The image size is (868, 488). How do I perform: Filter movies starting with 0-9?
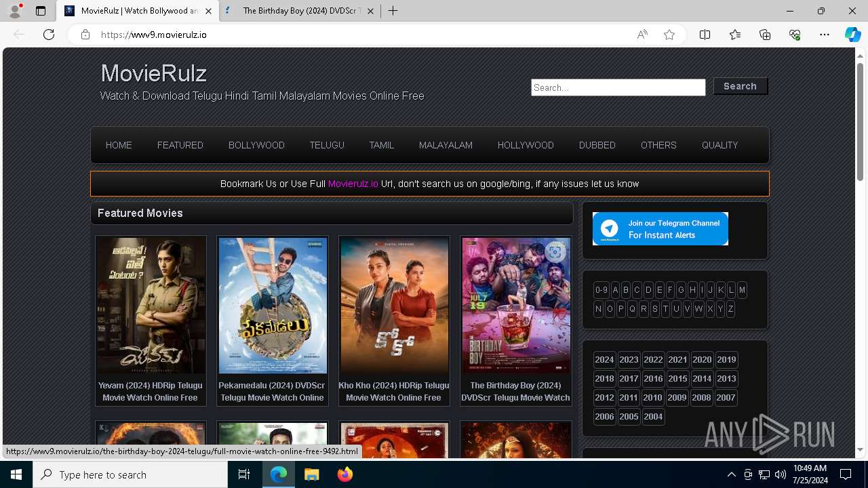(601, 290)
